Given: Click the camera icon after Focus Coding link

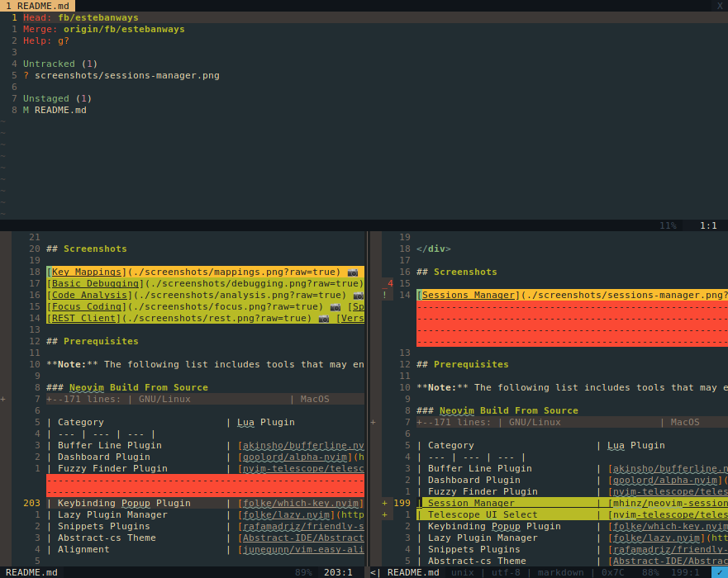Looking at the screenshot, I should pos(335,306).
